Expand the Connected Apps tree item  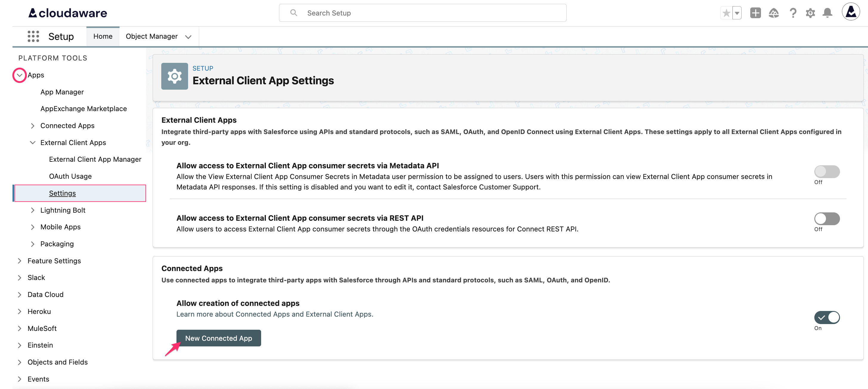33,125
